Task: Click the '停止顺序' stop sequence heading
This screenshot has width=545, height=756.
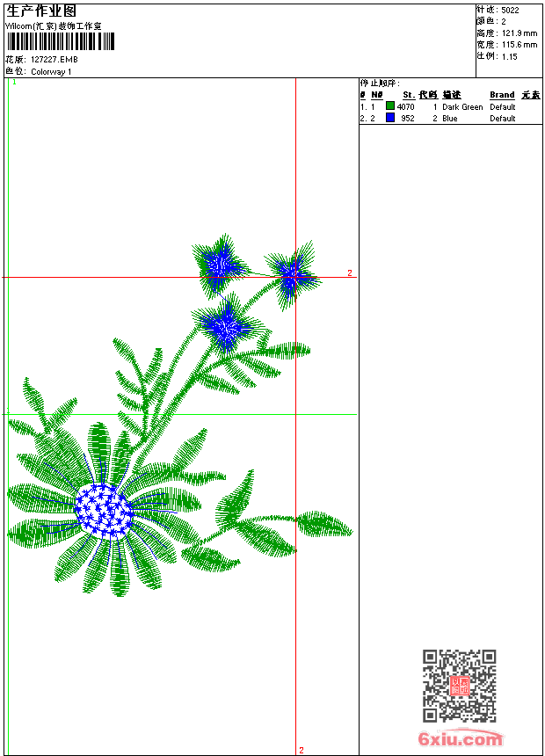Action: [380, 84]
